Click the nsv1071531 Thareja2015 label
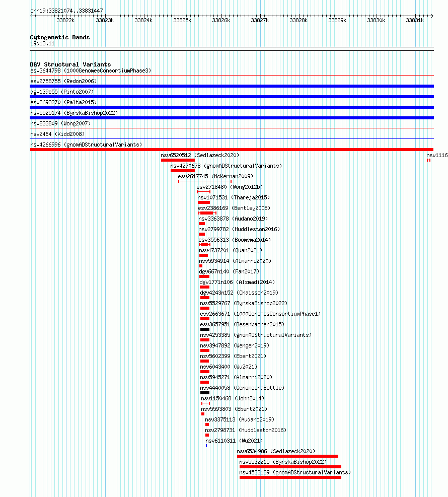Screen dimensions: 448x497 point(234,197)
